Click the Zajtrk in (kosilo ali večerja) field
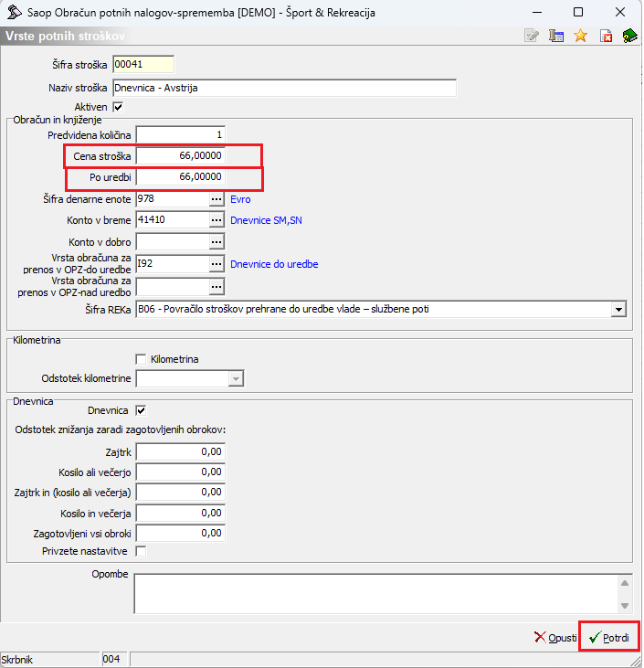This screenshot has width=644, height=668. coord(181,492)
